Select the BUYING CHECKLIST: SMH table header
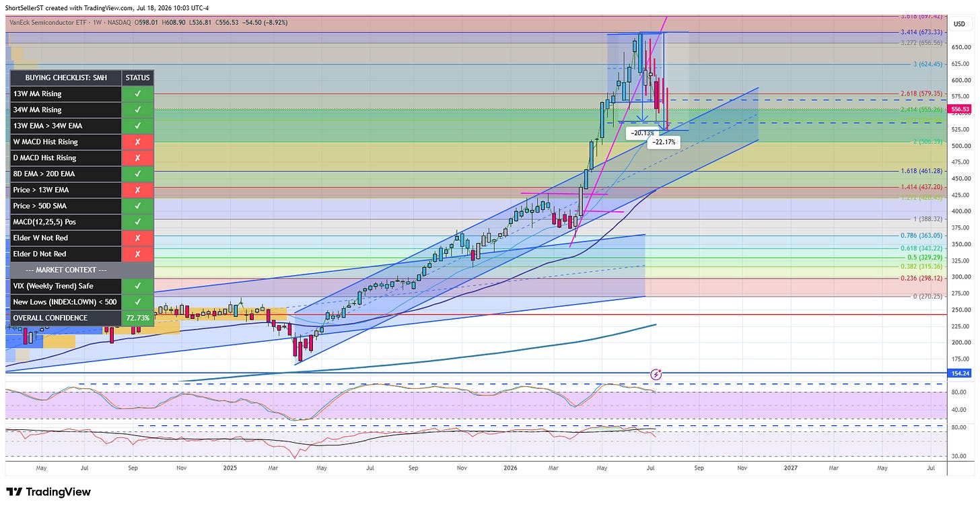Screen dimensions: 980x508 (65, 78)
